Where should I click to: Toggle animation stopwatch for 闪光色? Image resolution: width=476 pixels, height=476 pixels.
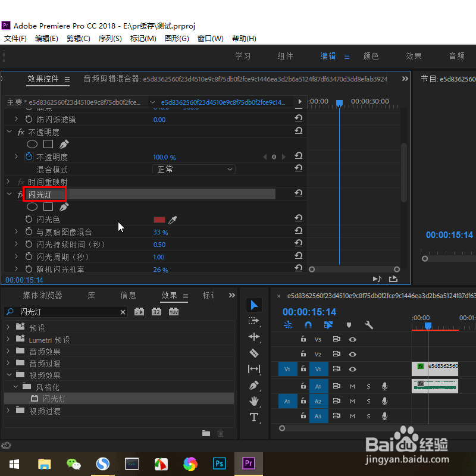[29, 219]
